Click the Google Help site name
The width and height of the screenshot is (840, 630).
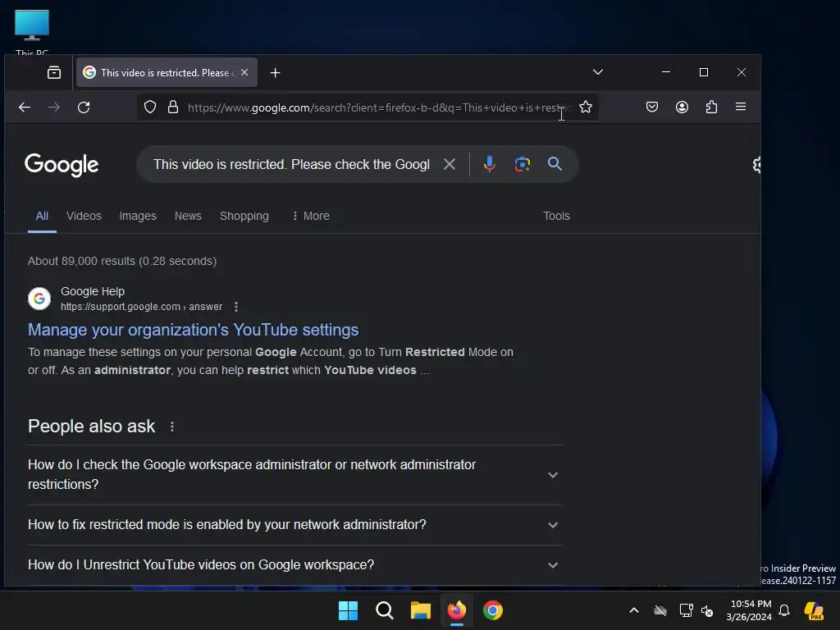click(x=93, y=291)
